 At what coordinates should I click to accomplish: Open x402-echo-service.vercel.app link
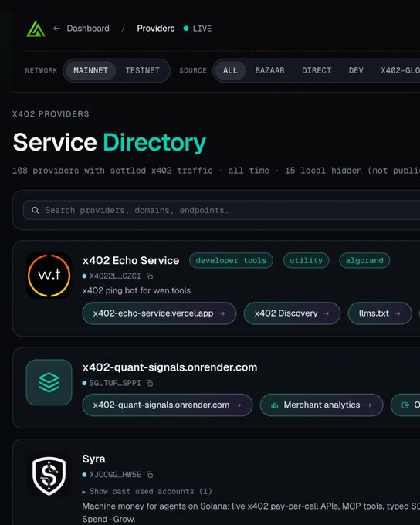159,313
